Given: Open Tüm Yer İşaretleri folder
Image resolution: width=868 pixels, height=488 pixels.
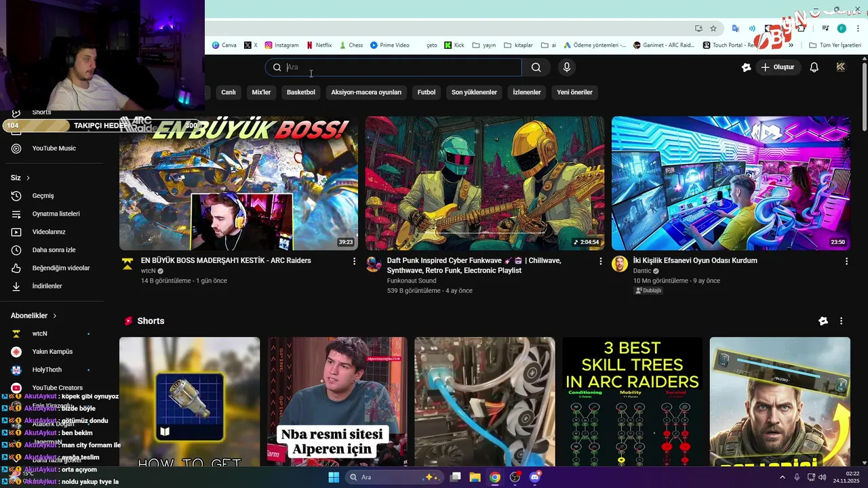Looking at the screenshot, I should pos(835,45).
